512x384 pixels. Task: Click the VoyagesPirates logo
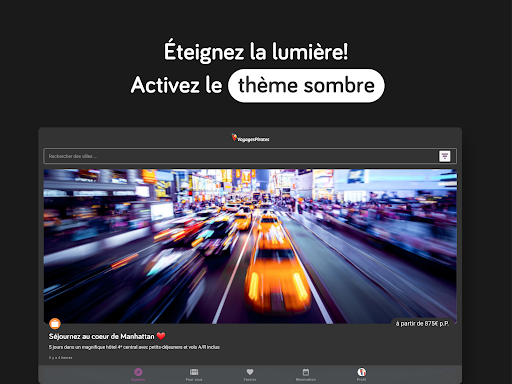pyautogui.click(x=250, y=138)
